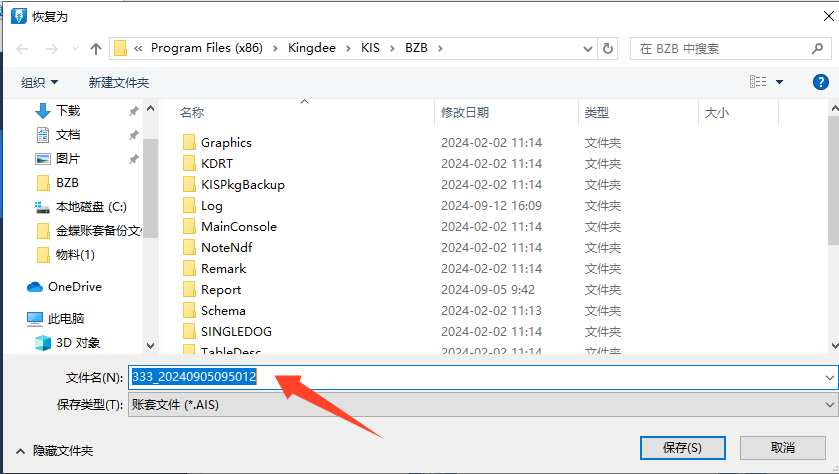Click the pin icon next to 图片

coord(133,159)
